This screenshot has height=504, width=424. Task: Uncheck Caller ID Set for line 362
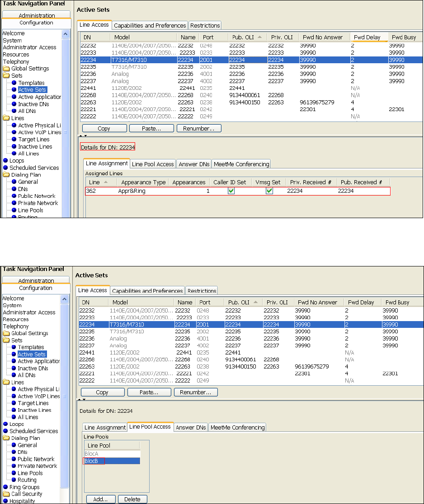click(x=231, y=191)
